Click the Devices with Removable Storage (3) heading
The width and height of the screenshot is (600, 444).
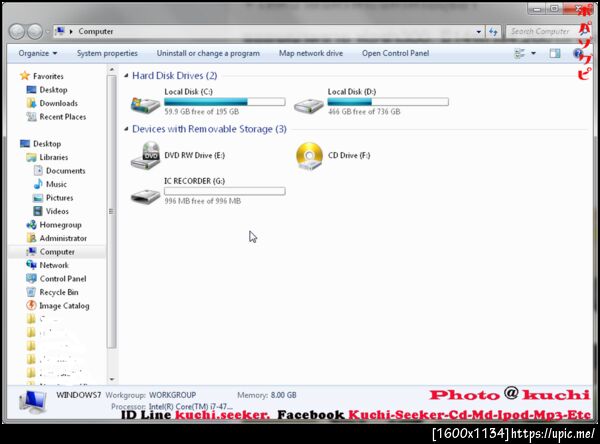209,129
